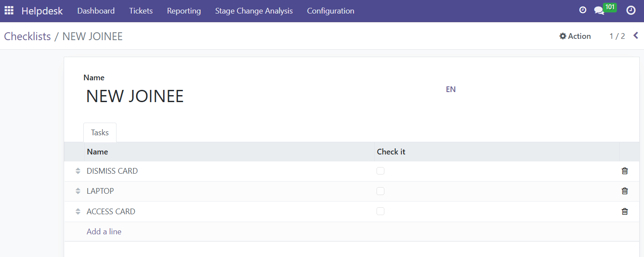644x257 pixels.
Task: Open activities clock icon beside messages
Action: point(582,10)
